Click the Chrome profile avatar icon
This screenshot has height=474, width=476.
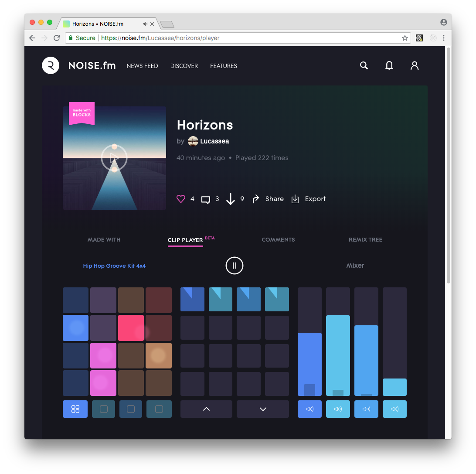443,22
